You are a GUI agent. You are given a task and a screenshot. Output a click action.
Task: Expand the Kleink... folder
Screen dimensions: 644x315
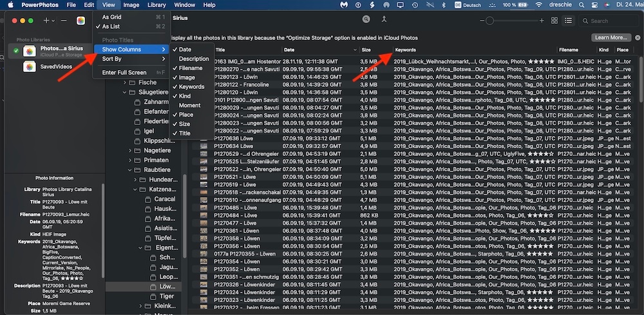tap(141, 306)
